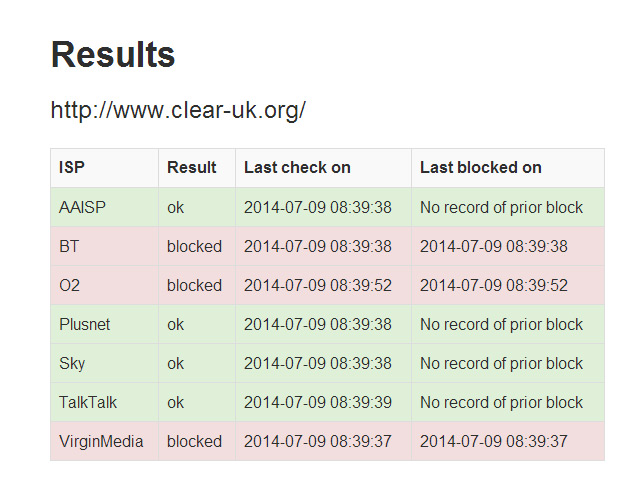This screenshot has width=618, height=480.
Task: Select the VirginMedia ISP cell
Action: click(x=101, y=442)
